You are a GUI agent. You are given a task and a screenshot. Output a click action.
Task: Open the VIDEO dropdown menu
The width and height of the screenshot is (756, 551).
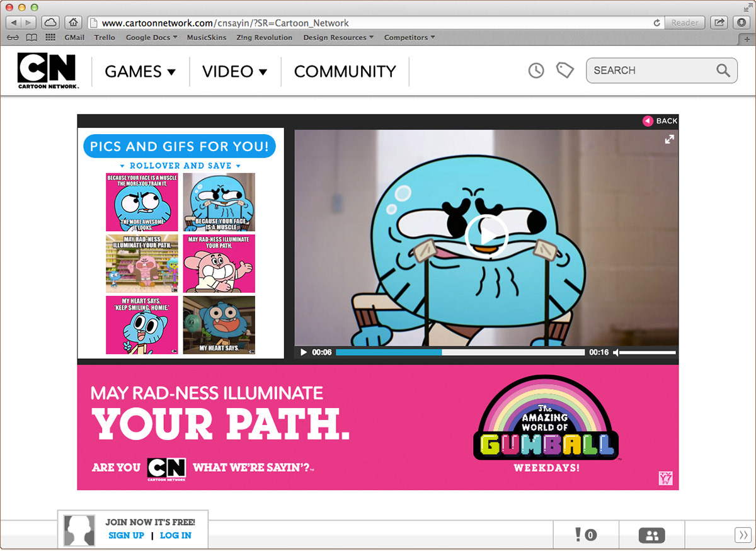click(235, 71)
